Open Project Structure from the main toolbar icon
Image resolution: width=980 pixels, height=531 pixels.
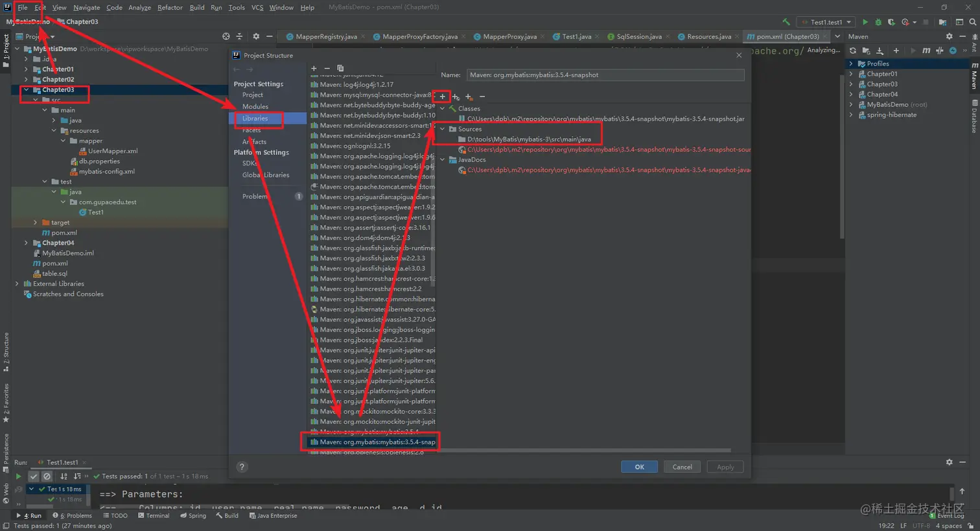click(942, 22)
